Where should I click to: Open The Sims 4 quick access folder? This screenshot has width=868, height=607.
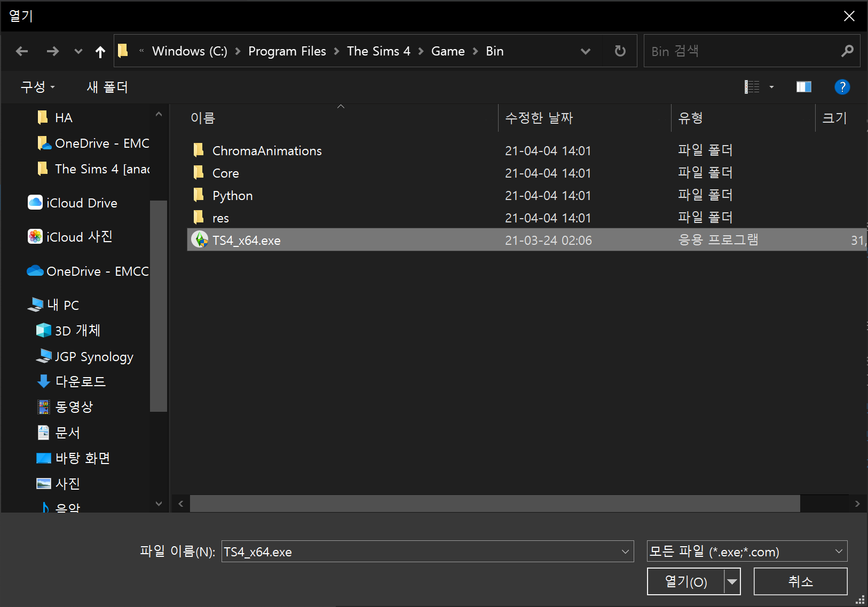[93, 169]
